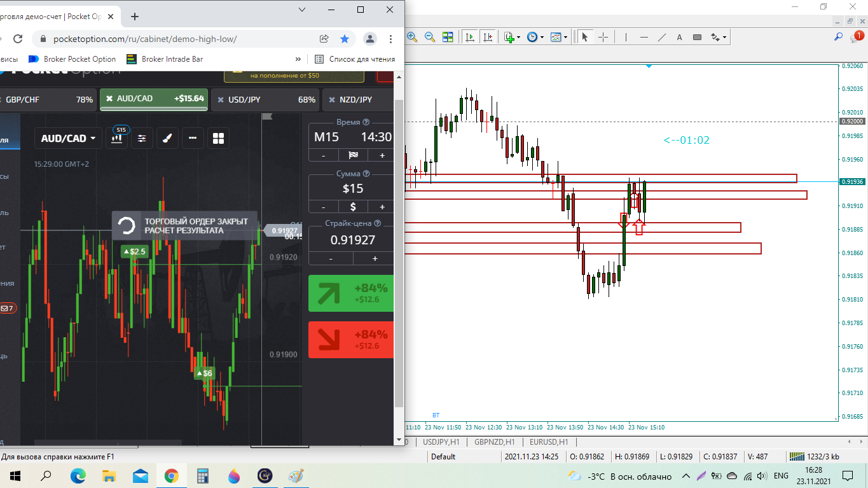Zoom in on the MetaTrader chart
The width and height of the screenshot is (868, 488).
412,38
